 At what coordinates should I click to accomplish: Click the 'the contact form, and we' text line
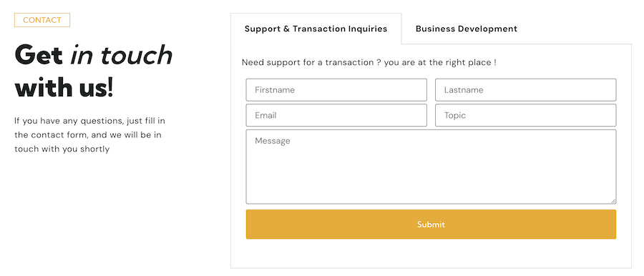pyautogui.click(x=88, y=135)
